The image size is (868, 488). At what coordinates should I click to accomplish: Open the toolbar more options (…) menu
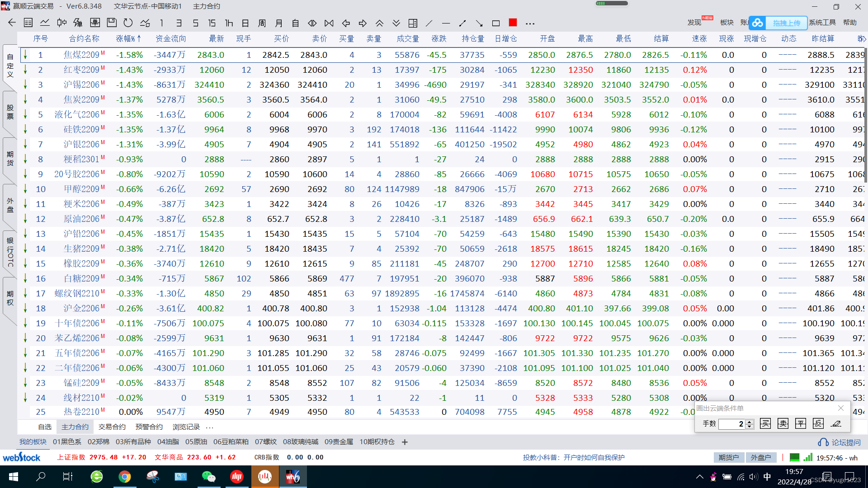pyautogui.click(x=530, y=23)
